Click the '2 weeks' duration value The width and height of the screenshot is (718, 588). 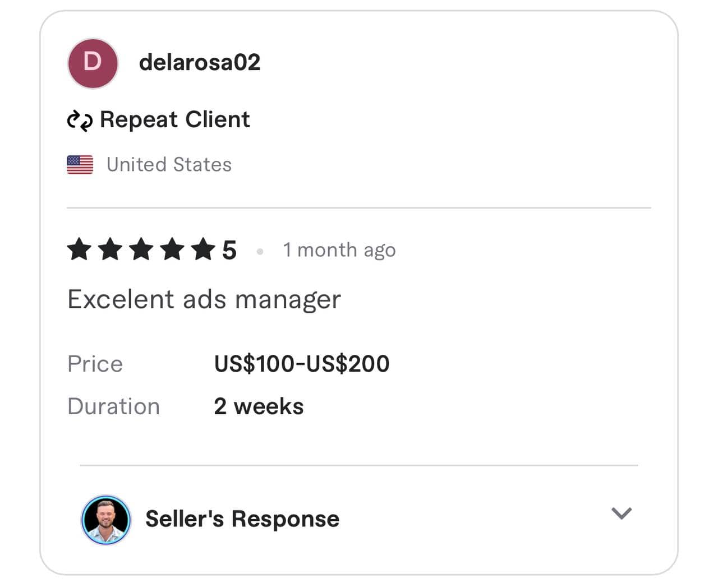pos(259,406)
